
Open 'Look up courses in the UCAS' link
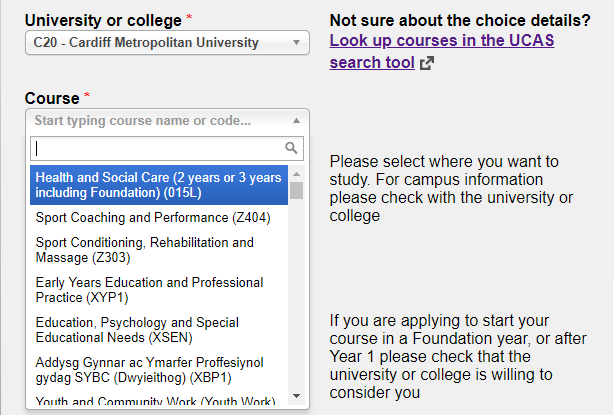click(x=441, y=41)
